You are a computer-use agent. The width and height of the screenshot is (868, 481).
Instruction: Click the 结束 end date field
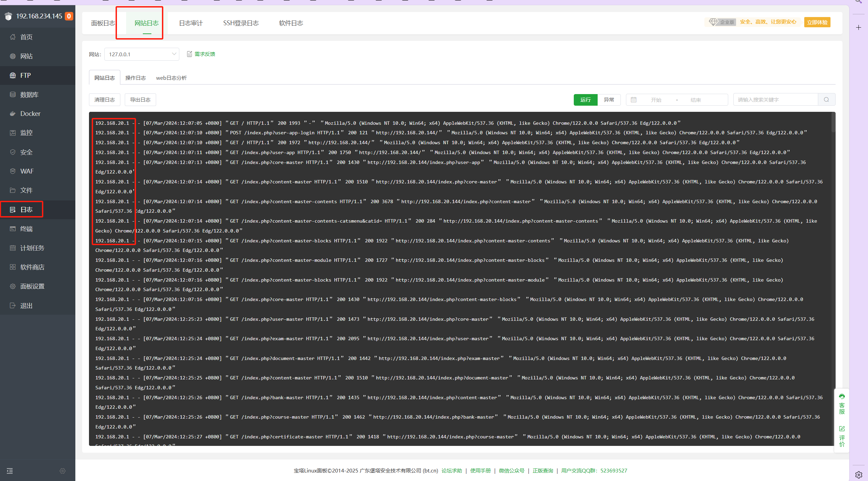pos(695,100)
